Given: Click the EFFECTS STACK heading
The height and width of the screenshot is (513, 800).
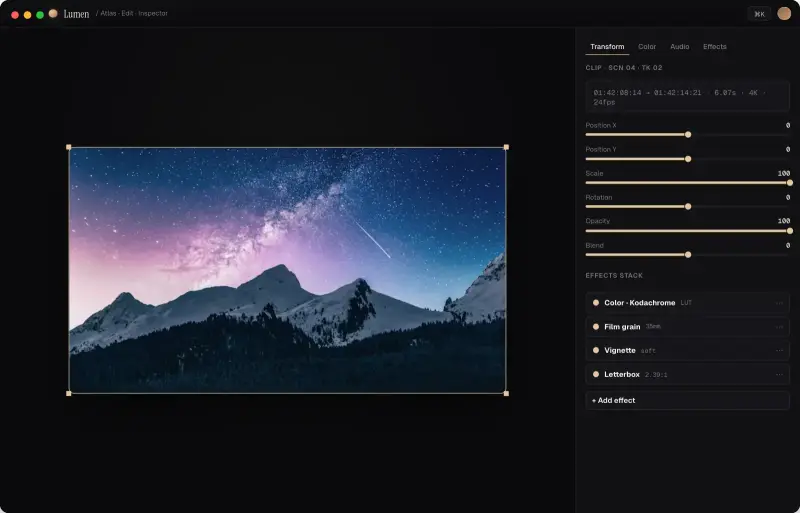Looking at the screenshot, I should (614, 276).
